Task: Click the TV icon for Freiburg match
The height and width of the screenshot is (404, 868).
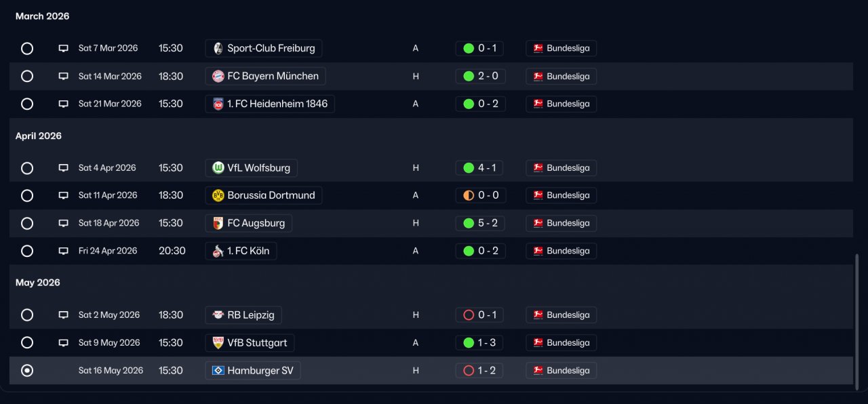Action: pos(63,48)
